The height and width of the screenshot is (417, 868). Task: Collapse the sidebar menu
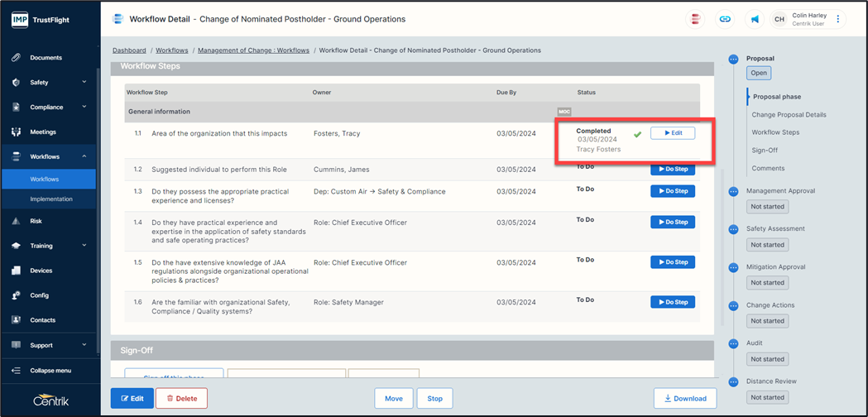coord(50,371)
